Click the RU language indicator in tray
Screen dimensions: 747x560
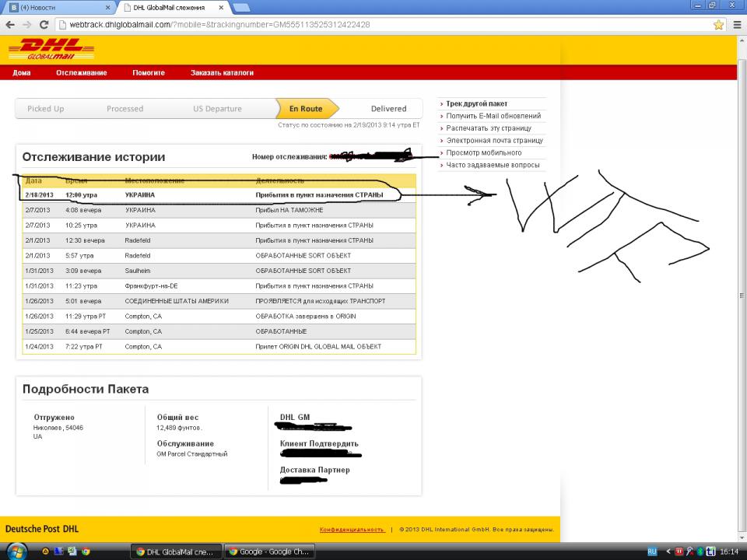click(x=652, y=551)
